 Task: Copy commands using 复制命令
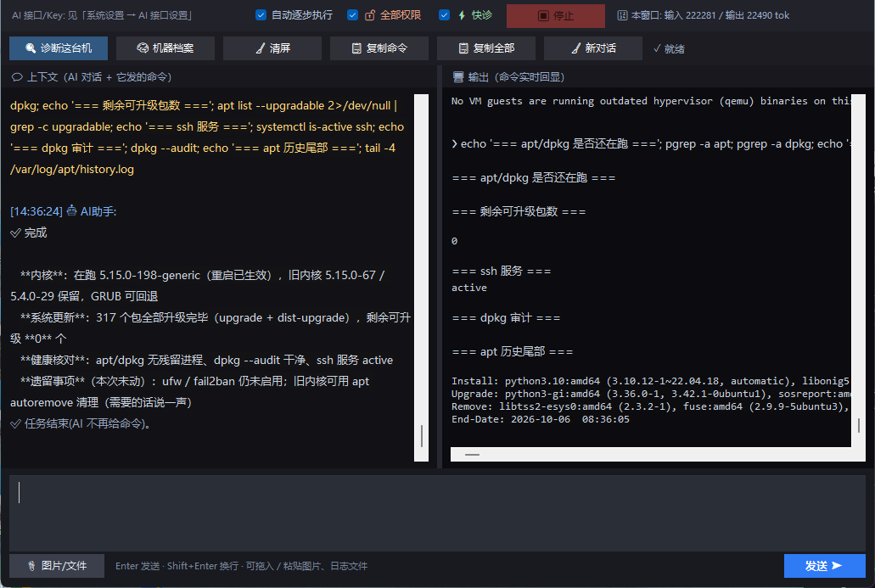coord(379,48)
